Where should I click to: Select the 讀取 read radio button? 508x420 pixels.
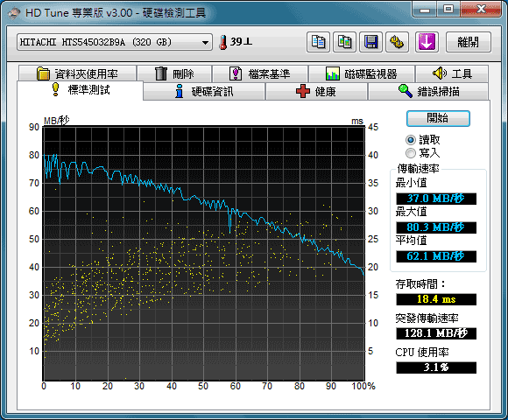(411, 140)
